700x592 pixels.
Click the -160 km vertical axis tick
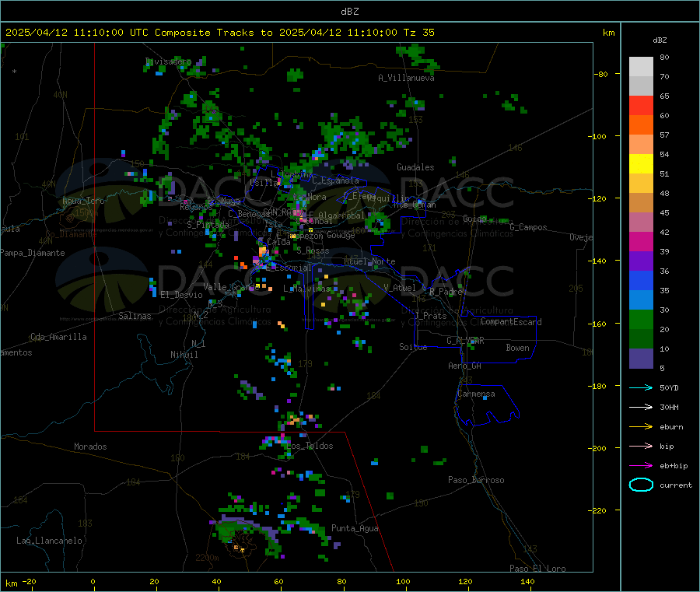599,324
